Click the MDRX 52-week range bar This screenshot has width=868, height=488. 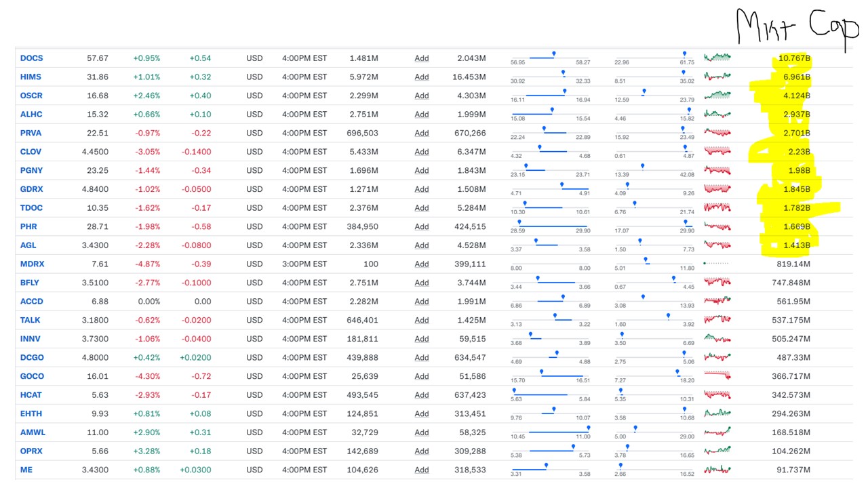654,264
